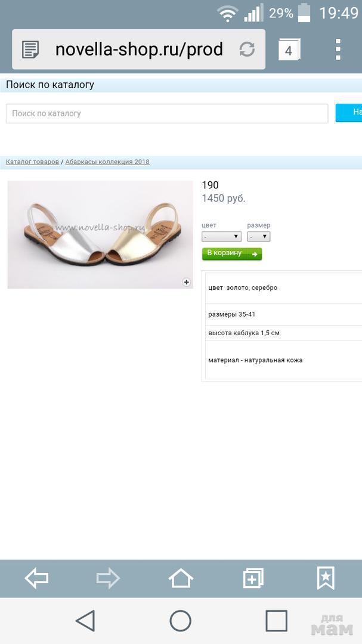
Task: Enlarge product photo with plus magnifier icon
Action: tap(187, 282)
